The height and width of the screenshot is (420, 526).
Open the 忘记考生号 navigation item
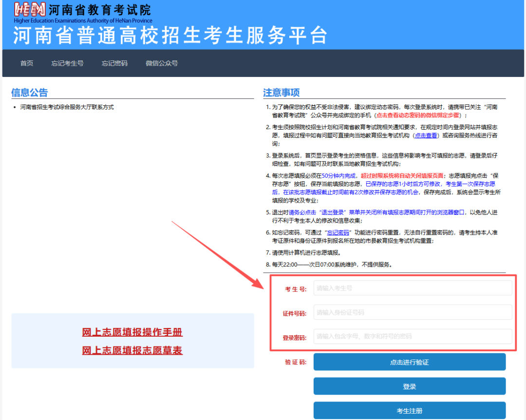click(67, 63)
